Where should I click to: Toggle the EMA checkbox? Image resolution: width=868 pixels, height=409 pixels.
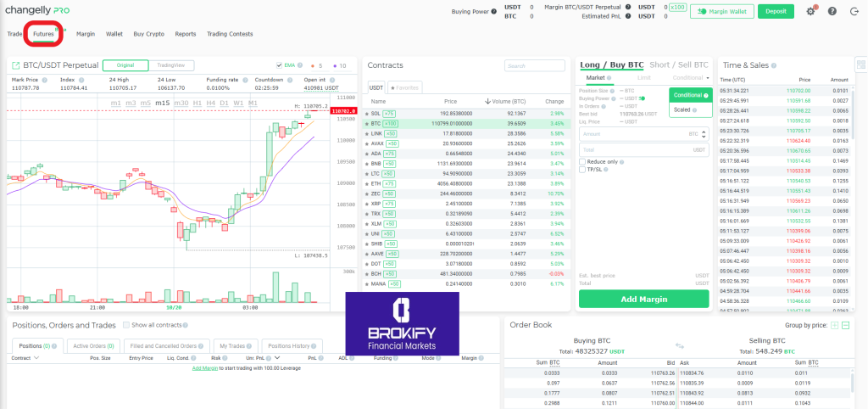tap(280, 65)
